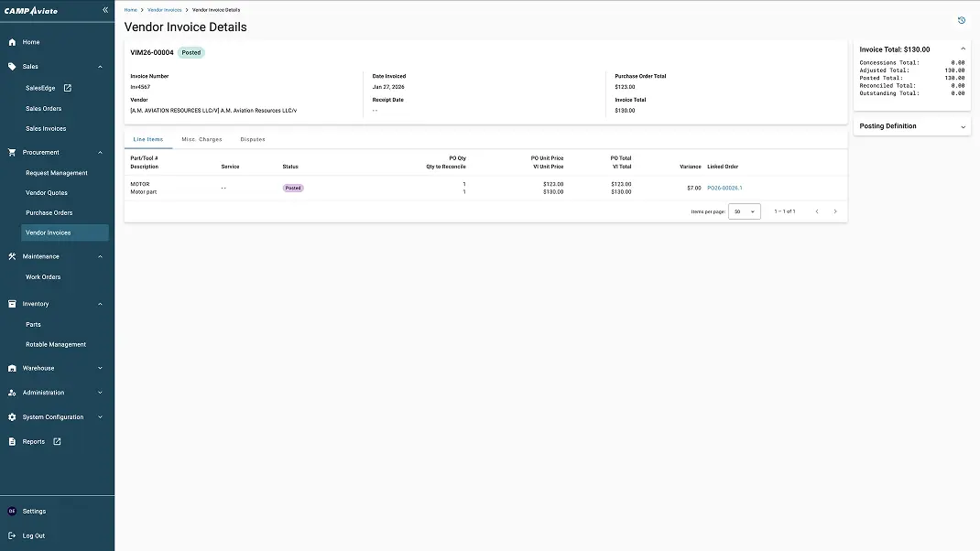980x551 pixels.
Task: Expand the Posting Definition panel
Action: [x=964, y=127]
